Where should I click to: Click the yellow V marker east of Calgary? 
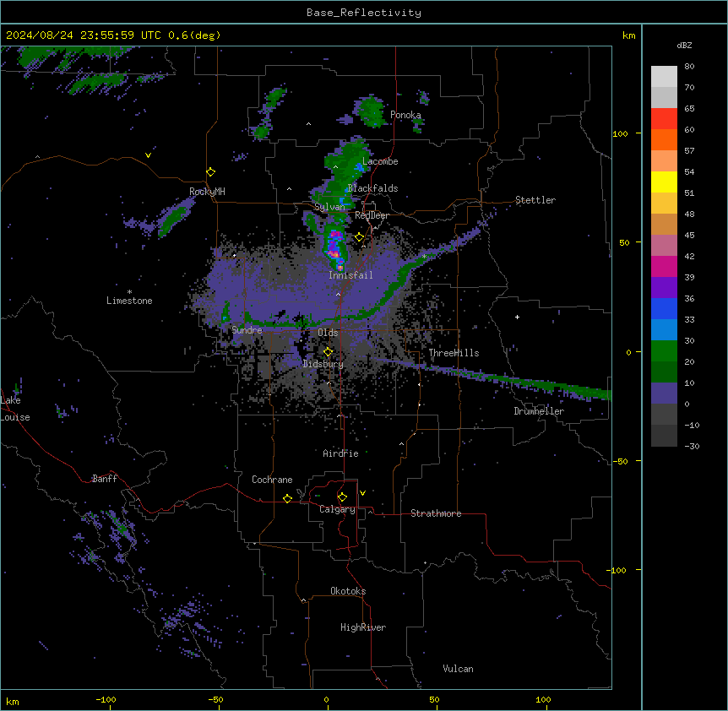click(362, 493)
